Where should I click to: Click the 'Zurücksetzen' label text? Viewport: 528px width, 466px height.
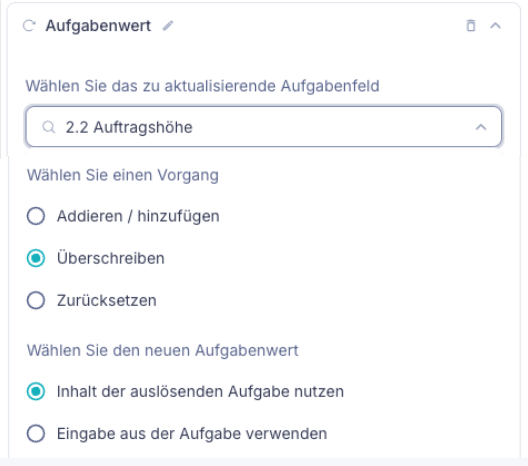[x=107, y=300]
